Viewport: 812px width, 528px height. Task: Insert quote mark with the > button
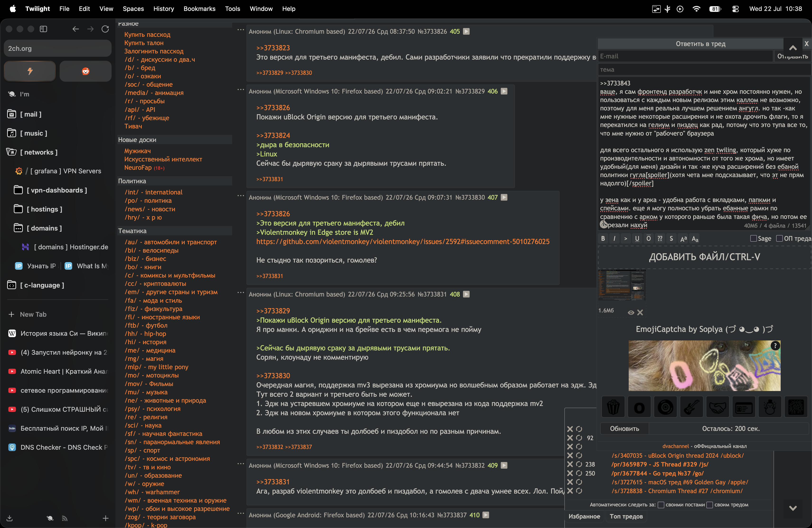click(x=626, y=238)
